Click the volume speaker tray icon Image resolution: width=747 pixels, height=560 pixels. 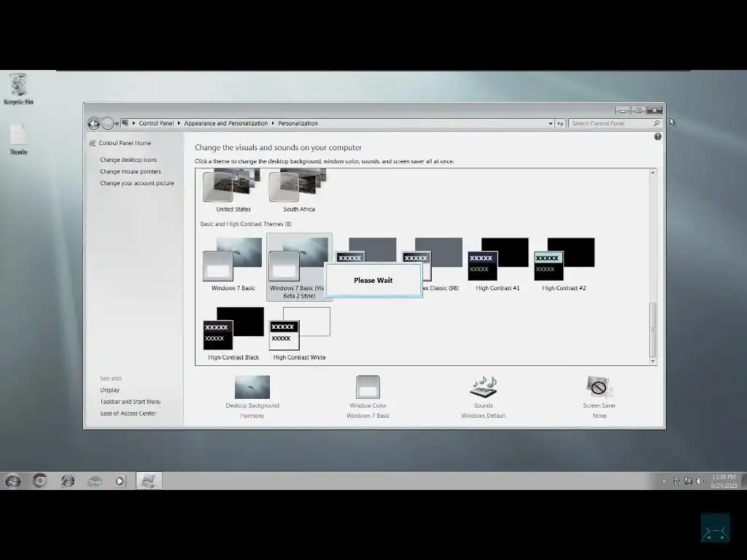click(x=700, y=481)
